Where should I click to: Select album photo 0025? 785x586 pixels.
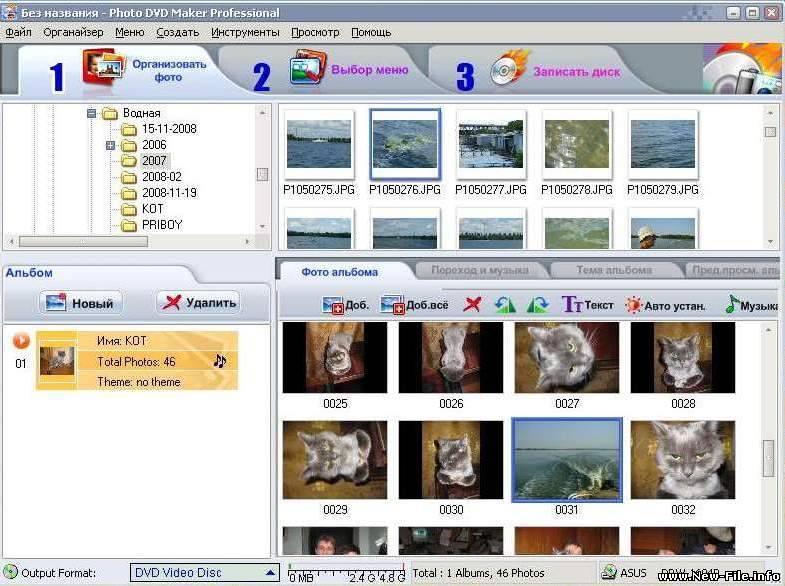[335, 357]
